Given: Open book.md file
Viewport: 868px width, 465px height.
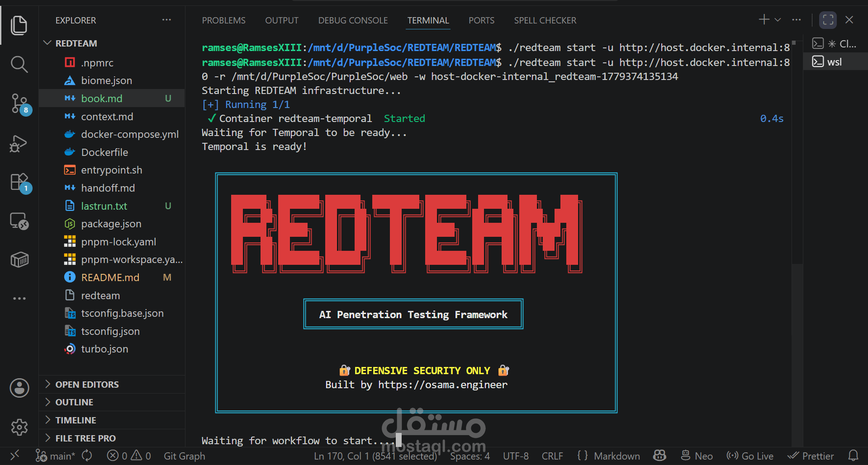Looking at the screenshot, I should coord(112,99).
